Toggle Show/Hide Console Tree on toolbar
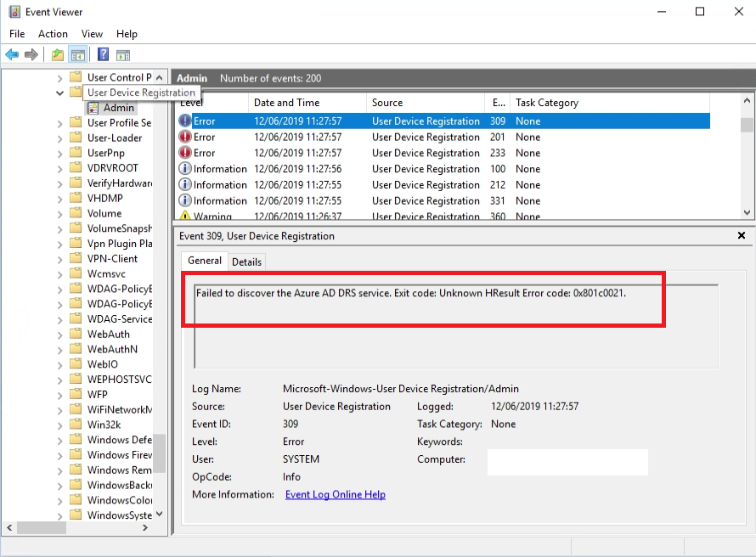 click(76, 55)
